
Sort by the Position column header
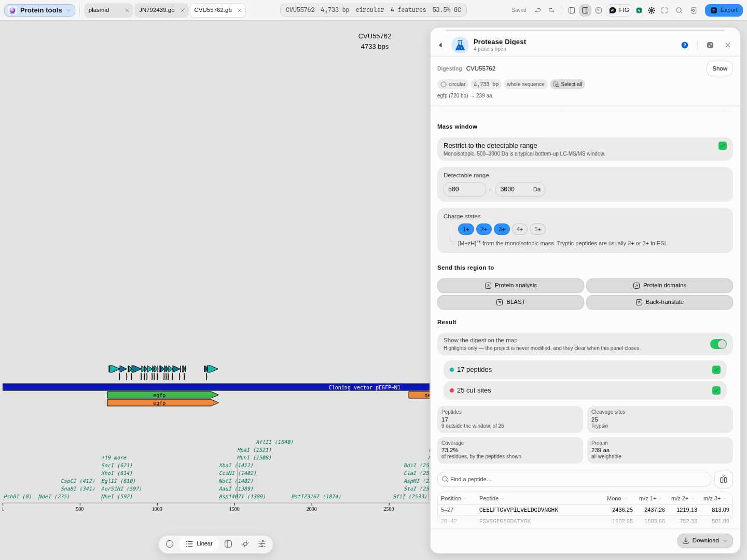pos(454,498)
